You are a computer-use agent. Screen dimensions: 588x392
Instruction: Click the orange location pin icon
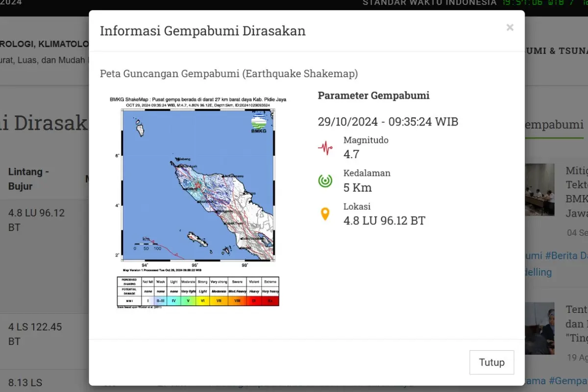pyautogui.click(x=325, y=214)
